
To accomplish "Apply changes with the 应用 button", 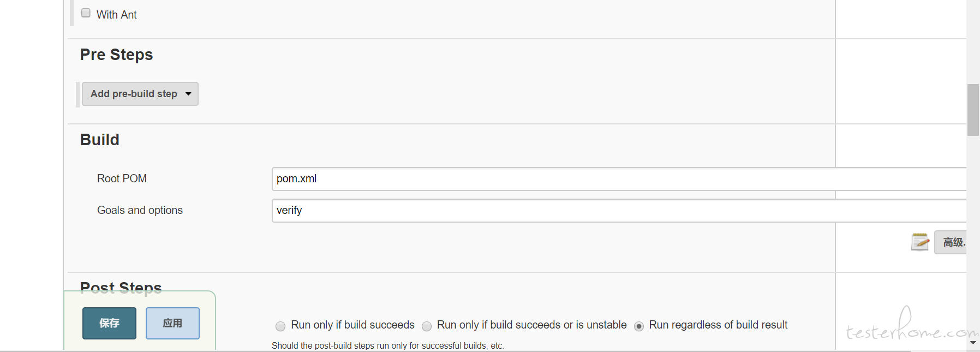I will point(172,323).
